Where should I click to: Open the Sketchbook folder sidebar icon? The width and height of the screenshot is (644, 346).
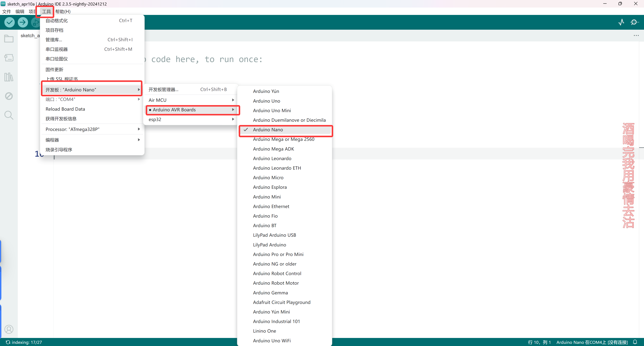click(x=9, y=39)
